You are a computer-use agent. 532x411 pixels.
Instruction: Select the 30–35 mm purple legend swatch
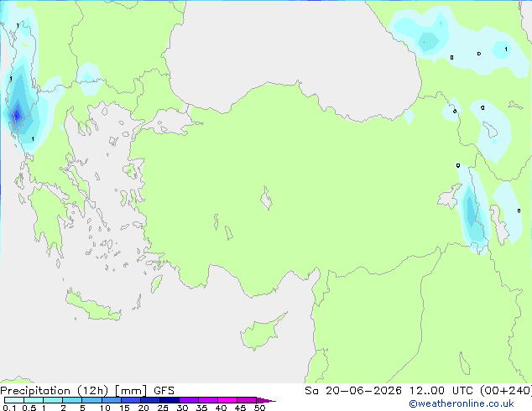coord(189,400)
